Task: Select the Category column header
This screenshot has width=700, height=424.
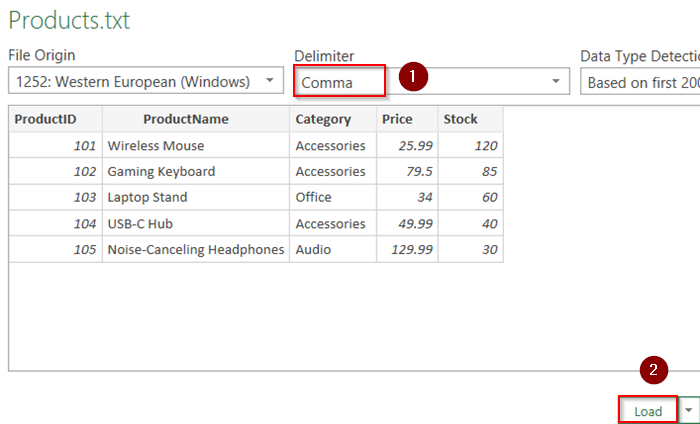Action: coord(333,119)
